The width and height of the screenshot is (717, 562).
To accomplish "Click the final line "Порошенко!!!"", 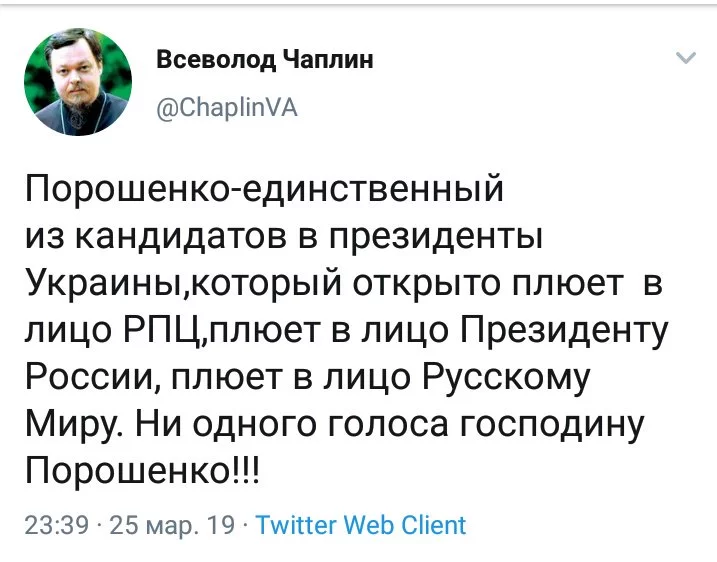I will pyautogui.click(x=140, y=471).
